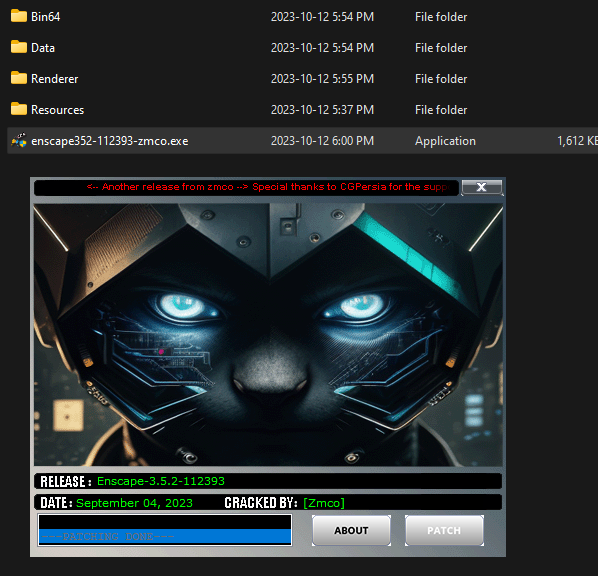
Task: Click the Enscape-3.5.2-112393 release text
Action: coord(161,481)
